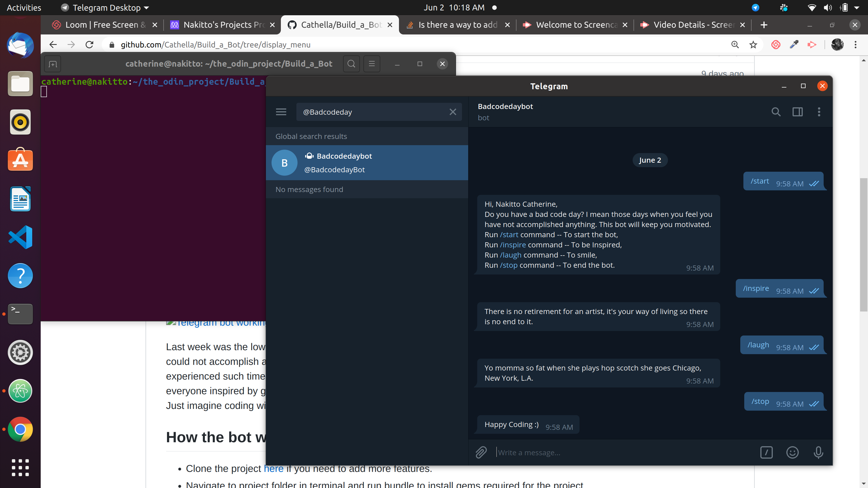The height and width of the screenshot is (488, 868).
Task: Open the Telegram hamburger main menu
Action: pos(281,112)
